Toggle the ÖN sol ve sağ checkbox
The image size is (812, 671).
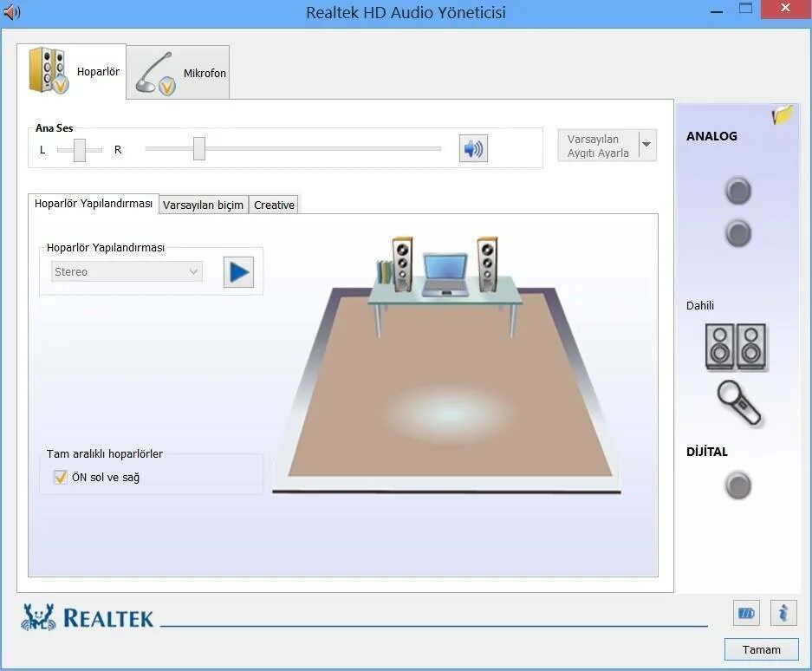click(x=61, y=477)
